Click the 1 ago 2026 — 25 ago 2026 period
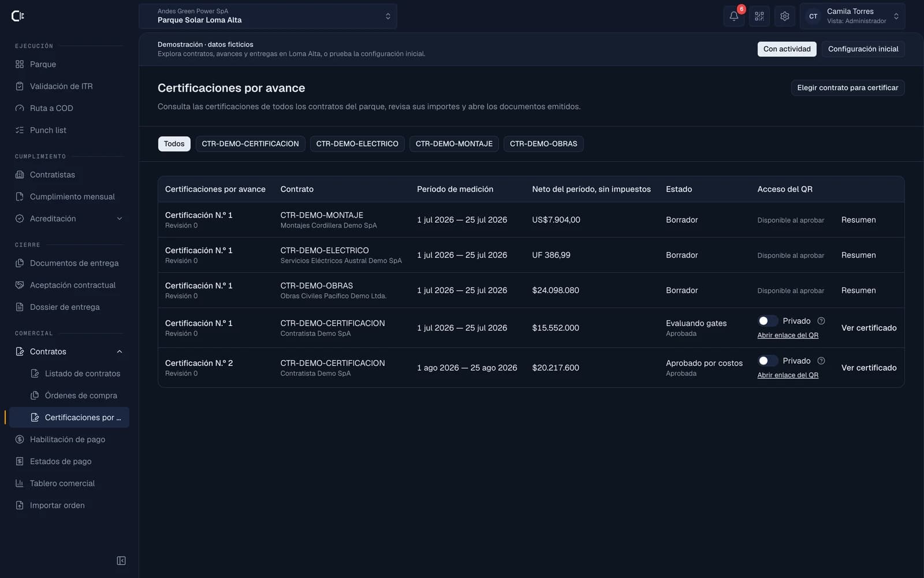The width and height of the screenshot is (924, 578). [467, 368]
